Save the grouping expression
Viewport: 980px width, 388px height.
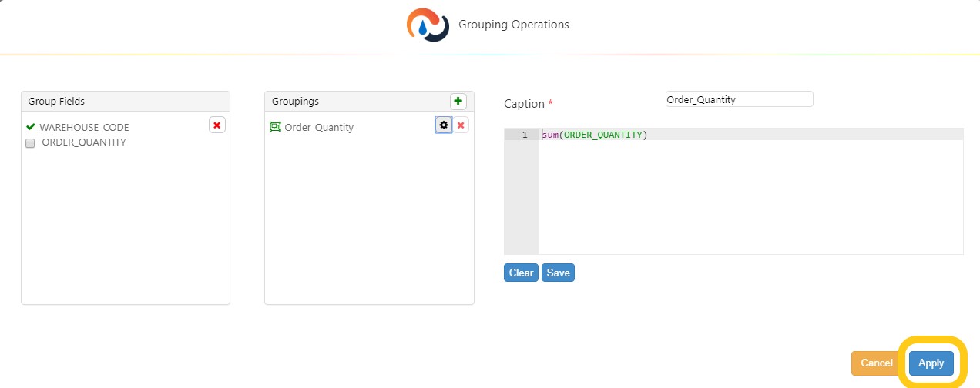click(558, 273)
